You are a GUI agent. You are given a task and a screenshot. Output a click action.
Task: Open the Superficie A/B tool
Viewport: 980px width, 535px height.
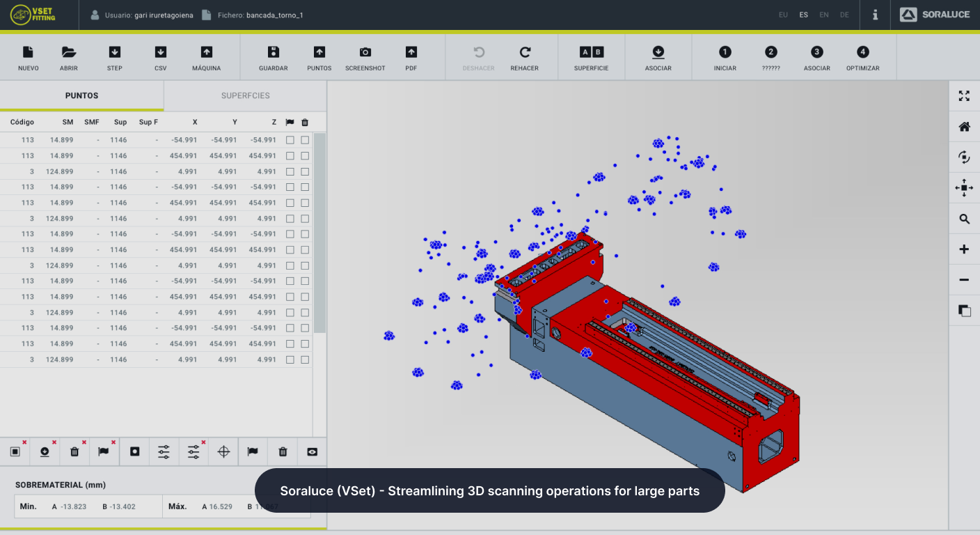(591, 53)
